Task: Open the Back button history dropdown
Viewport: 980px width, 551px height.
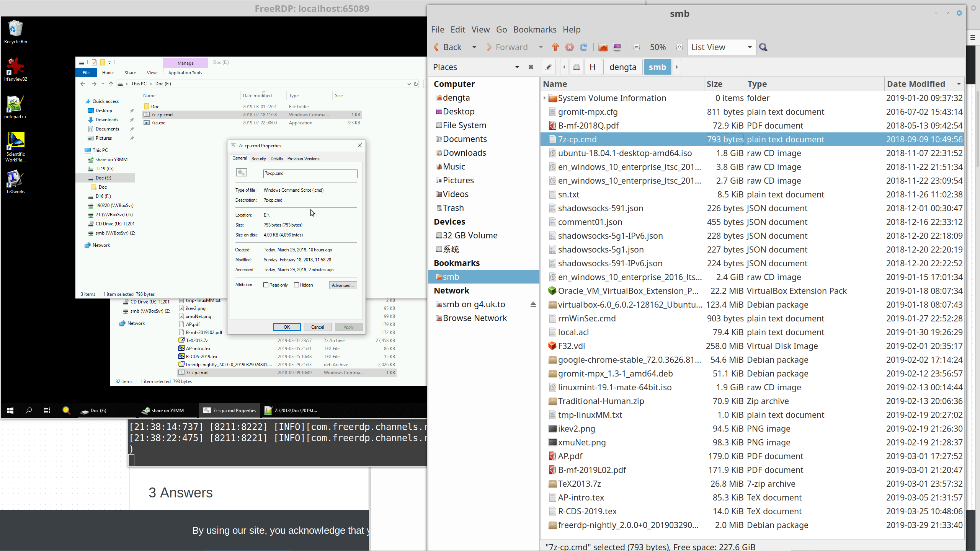Action: 474,47
